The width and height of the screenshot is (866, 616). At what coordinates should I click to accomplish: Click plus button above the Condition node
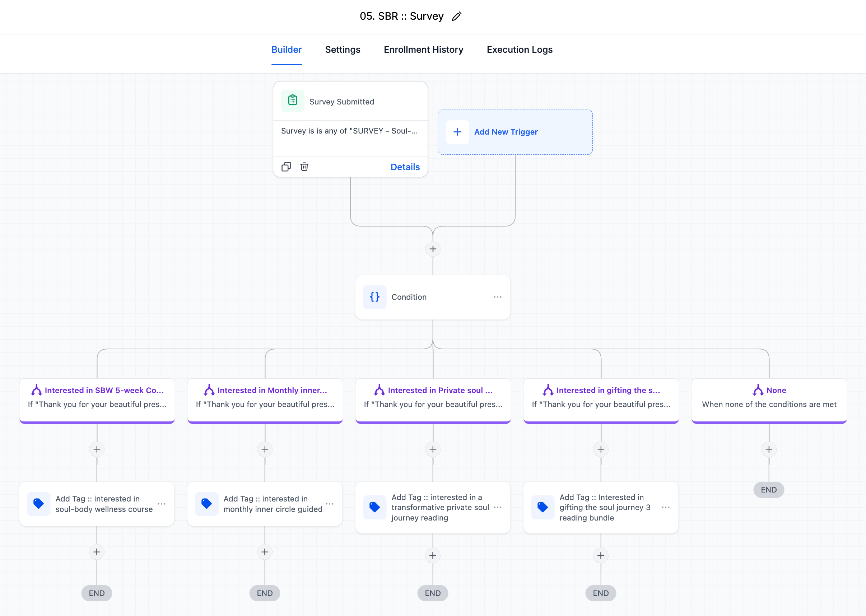433,249
